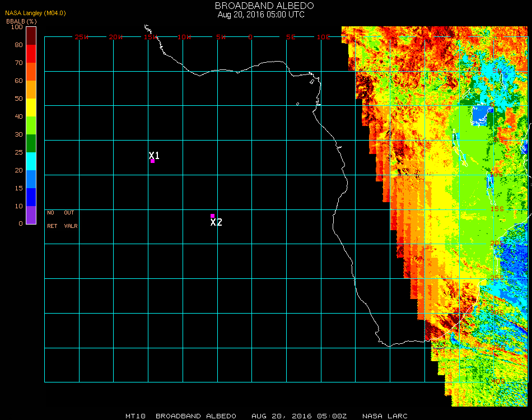
Task: Click the '10W' longitude label
Action: click(184, 37)
